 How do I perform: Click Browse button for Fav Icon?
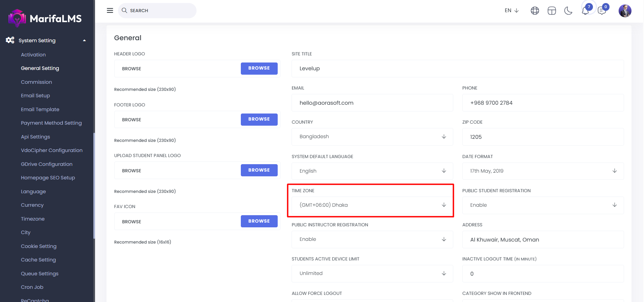[259, 221]
